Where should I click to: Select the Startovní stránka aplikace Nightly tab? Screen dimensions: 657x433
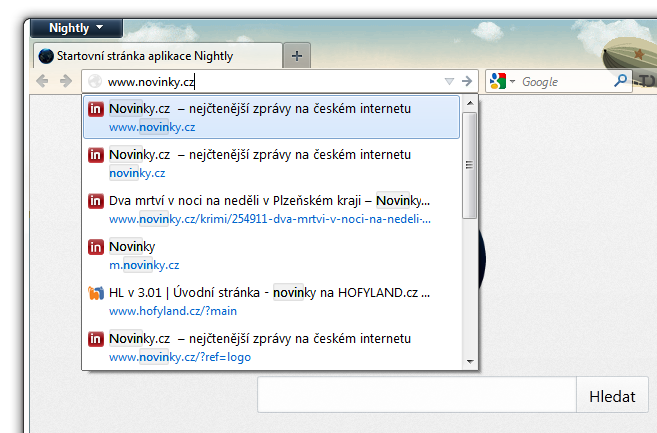coord(158,56)
